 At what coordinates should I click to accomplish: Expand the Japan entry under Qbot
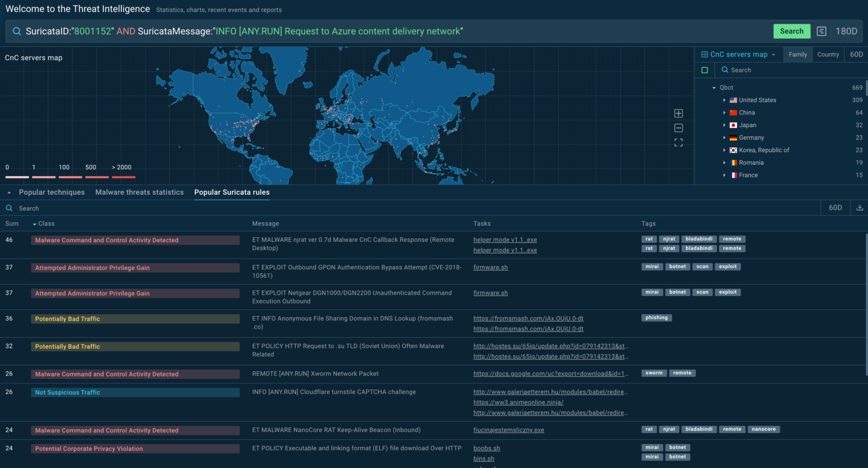[x=725, y=125]
